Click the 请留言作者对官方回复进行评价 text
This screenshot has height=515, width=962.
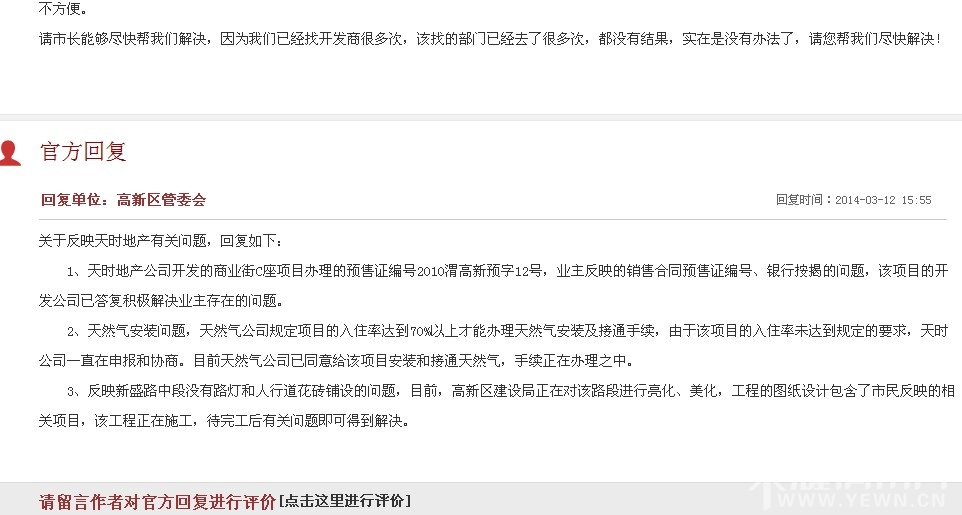(158, 501)
